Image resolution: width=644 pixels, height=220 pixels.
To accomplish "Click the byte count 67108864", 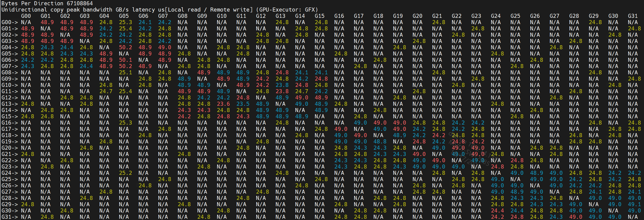I will 80,3.
